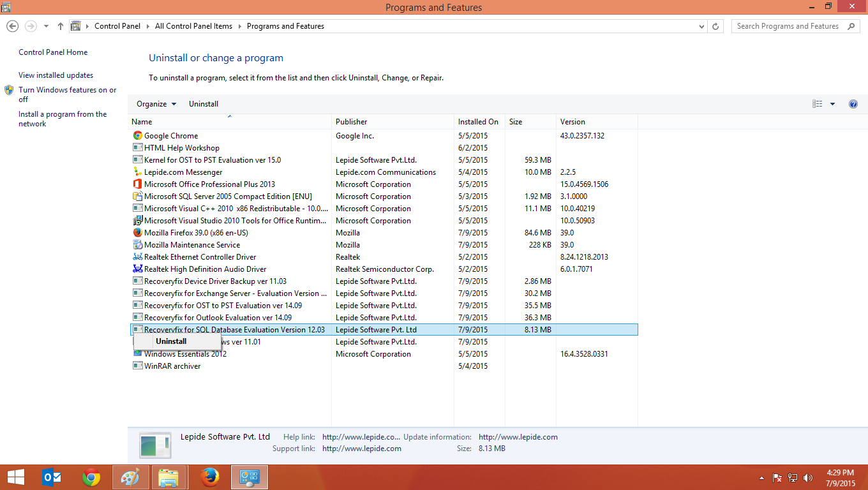
Task: Open the Help link URL in details pane
Action: tap(361, 437)
